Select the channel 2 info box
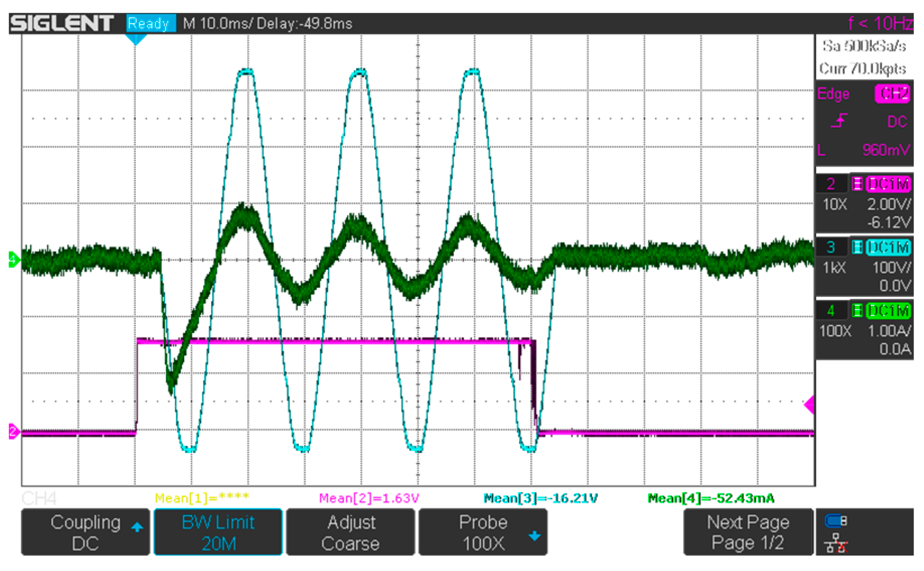This screenshot has height=571, width=924. coord(865,204)
